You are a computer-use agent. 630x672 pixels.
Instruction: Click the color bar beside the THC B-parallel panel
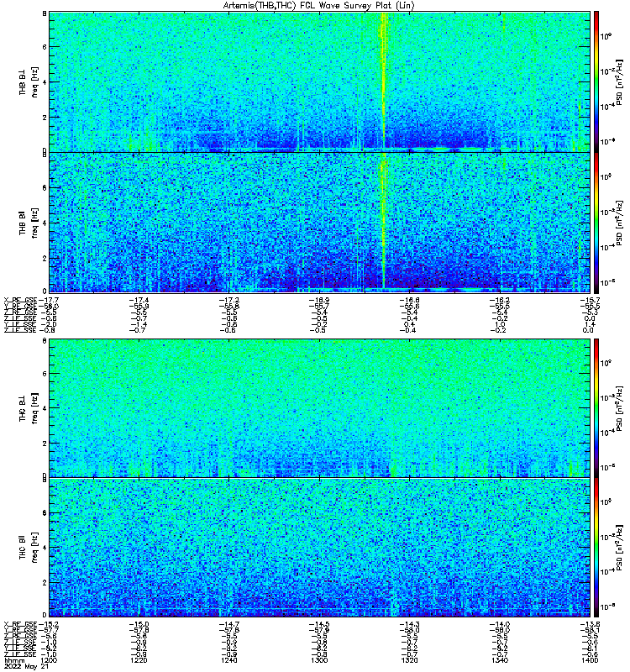pos(596,548)
